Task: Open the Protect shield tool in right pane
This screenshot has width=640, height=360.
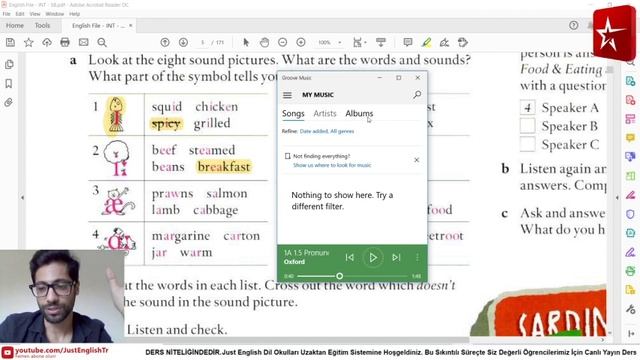Action: (x=630, y=214)
